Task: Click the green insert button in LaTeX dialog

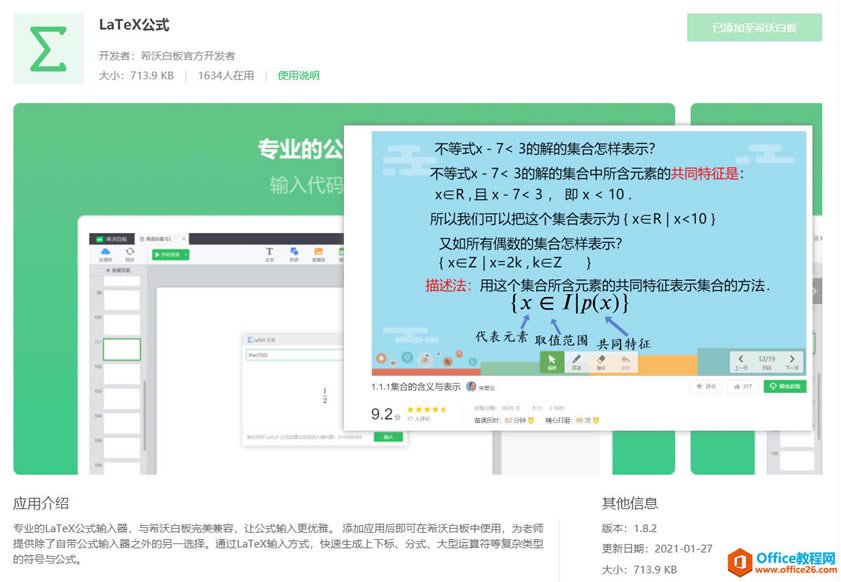Action: click(x=388, y=437)
